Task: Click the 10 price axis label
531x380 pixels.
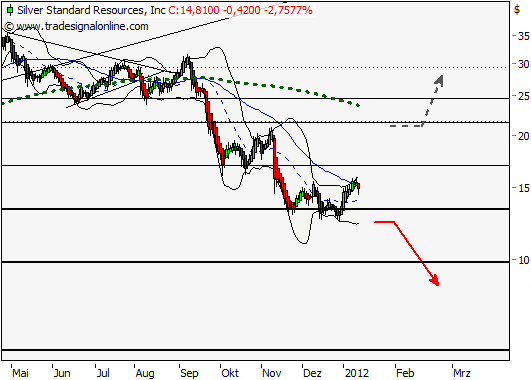Action: (x=523, y=260)
